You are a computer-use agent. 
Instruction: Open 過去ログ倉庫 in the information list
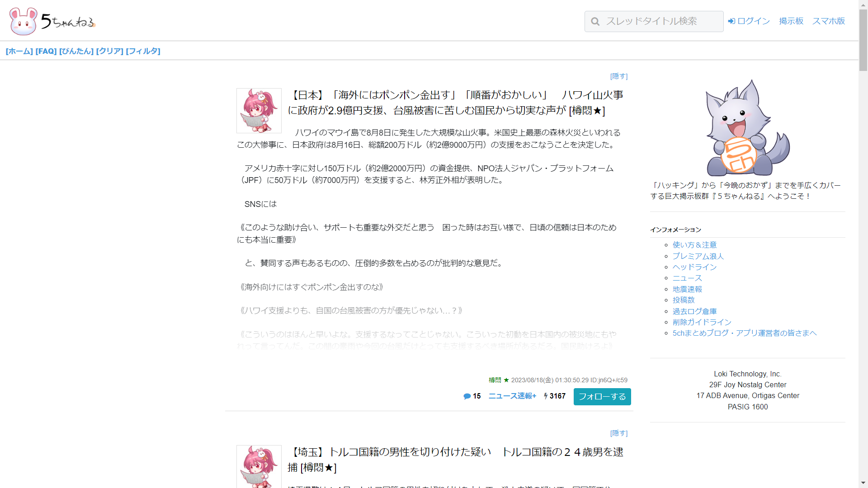[x=694, y=311]
